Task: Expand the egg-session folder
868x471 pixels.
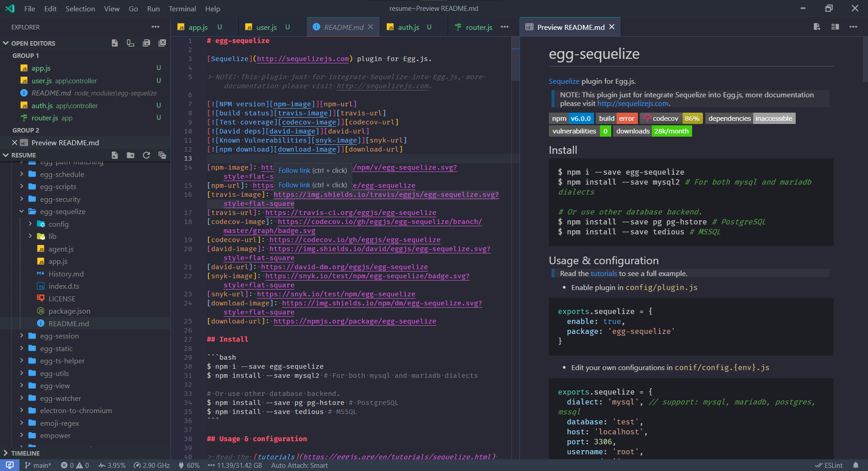Action: 22,336
